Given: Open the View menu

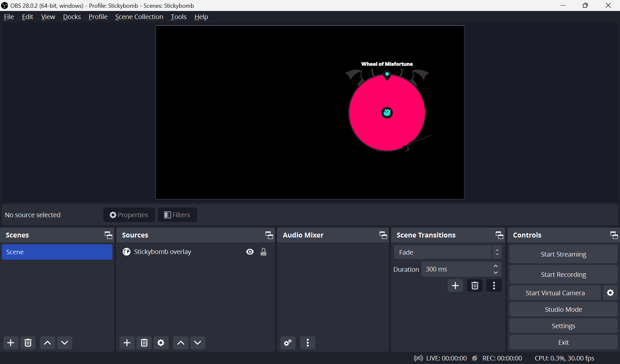Looking at the screenshot, I should coord(48,17).
